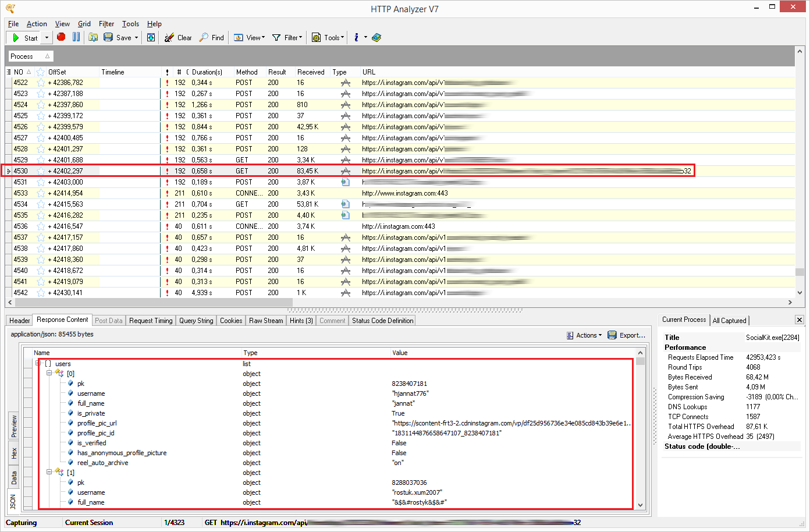Click the node icon of the [0] object
This screenshot has height=532, width=810.
[x=59, y=374]
